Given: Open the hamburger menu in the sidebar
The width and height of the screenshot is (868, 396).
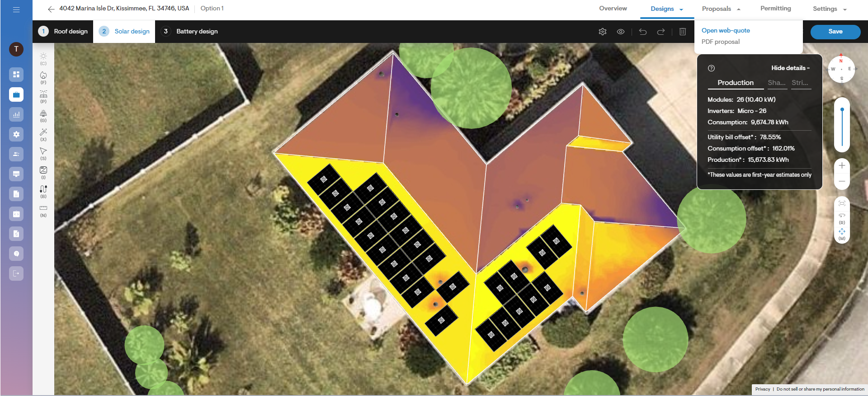Looking at the screenshot, I should (16, 9).
